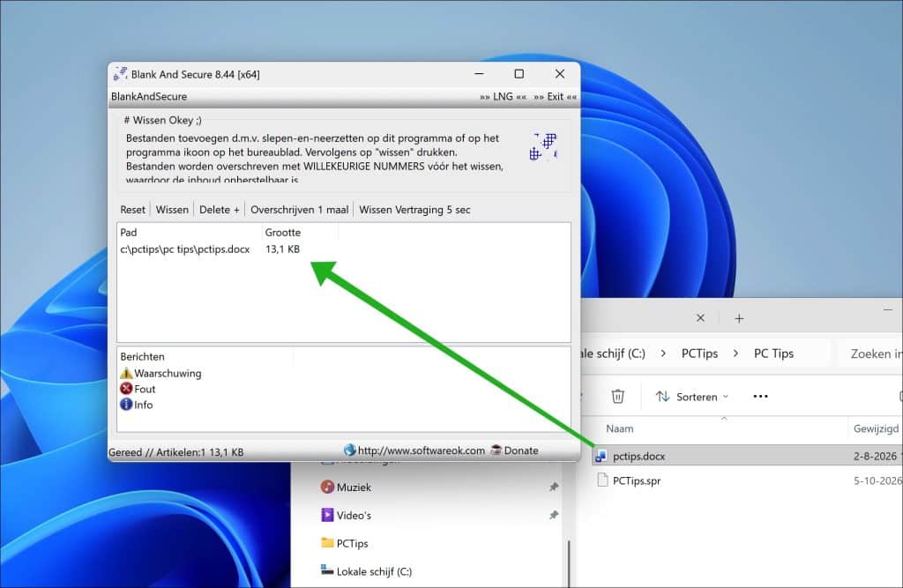Click the Blank And Secure dotted logo graphic
The width and height of the screenshot is (903, 588).
pos(543,147)
